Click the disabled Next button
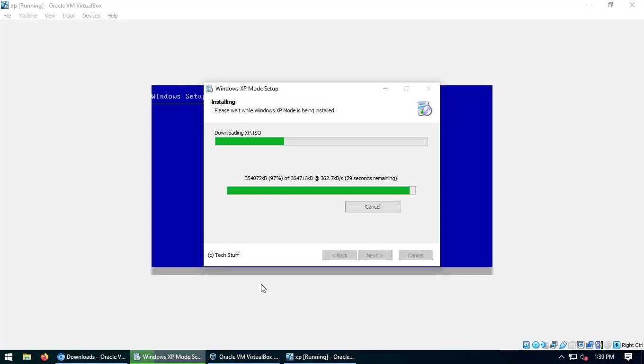Viewport: 644px width, 364px height. click(x=375, y=255)
